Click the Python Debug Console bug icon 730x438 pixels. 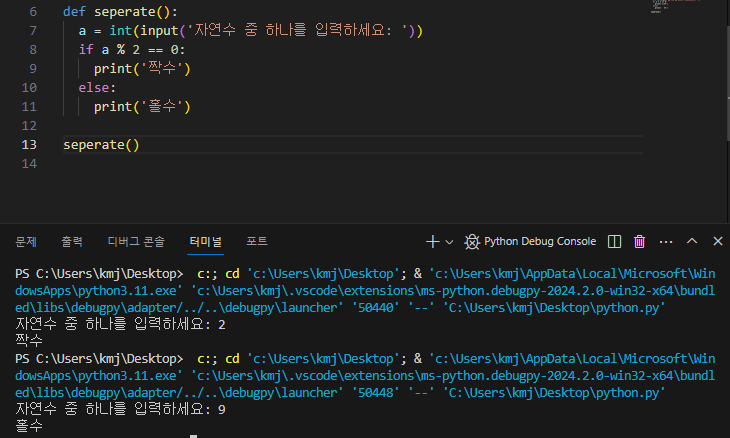(x=472, y=242)
